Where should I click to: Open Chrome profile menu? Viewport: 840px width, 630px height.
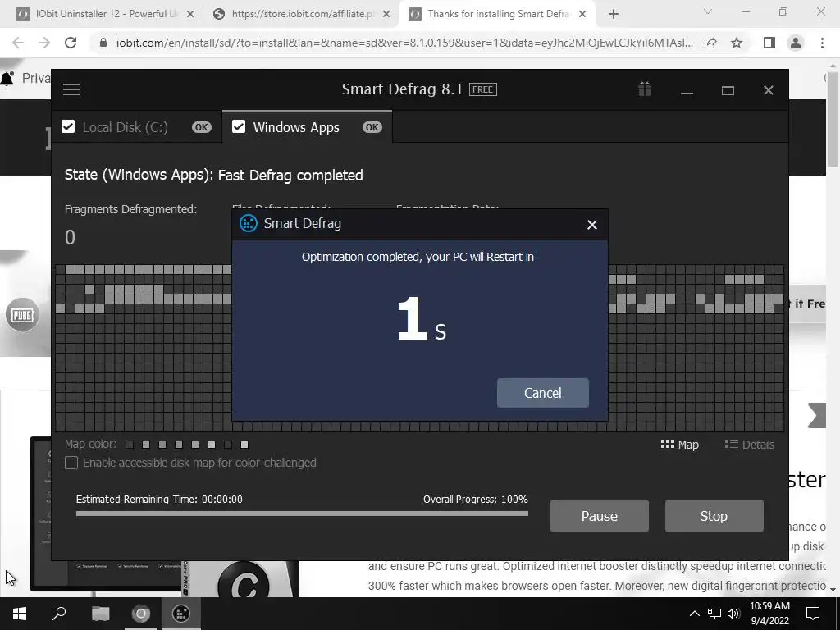[x=796, y=43]
